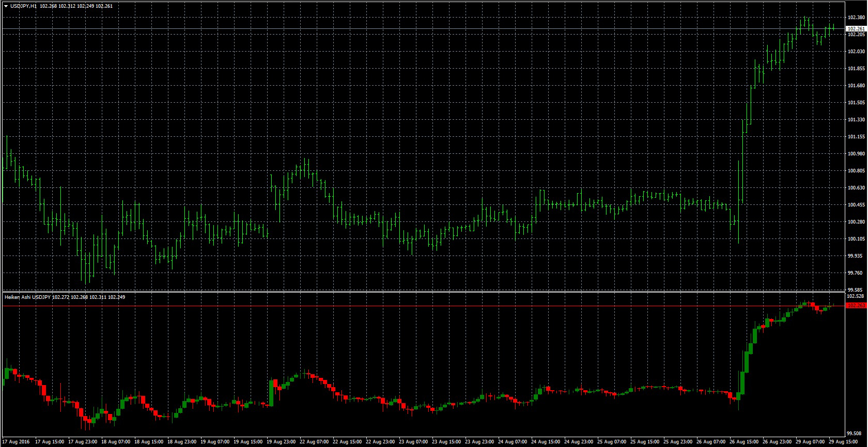Select the 19 Aug 15:00 time label
Screen dimensions: 868x447
tap(248, 442)
